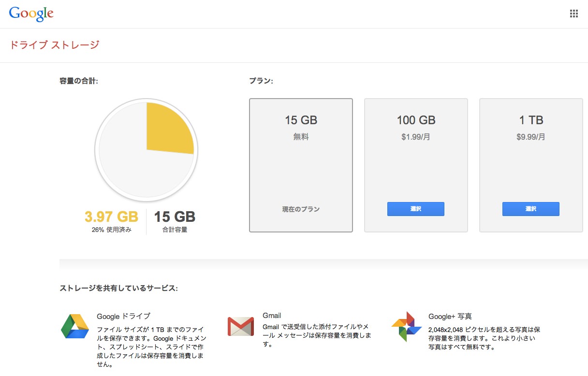
Task: Click the プラン heading
Action: pos(261,81)
